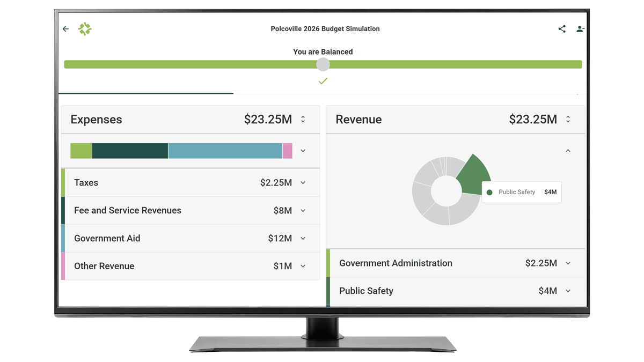Click the green balance bar

click(x=323, y=64)
